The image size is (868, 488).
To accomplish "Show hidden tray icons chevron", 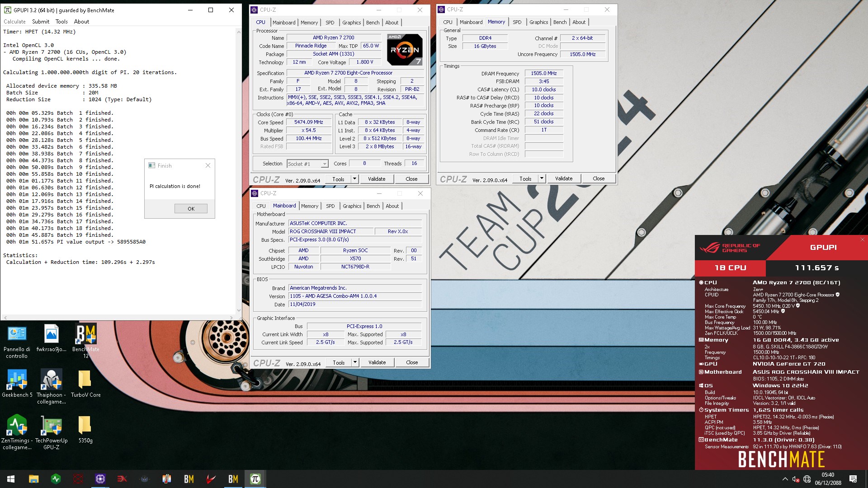I will coord(785,479).
